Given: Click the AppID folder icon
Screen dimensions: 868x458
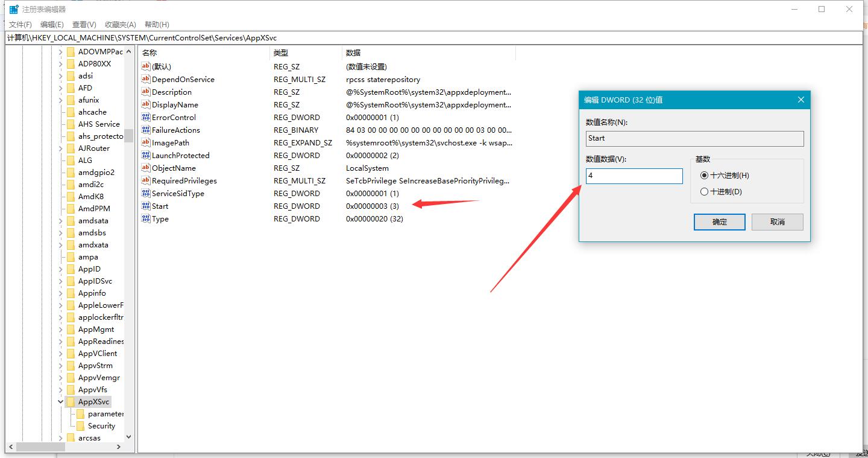Looking at the screenshot, I should [71, 269].
